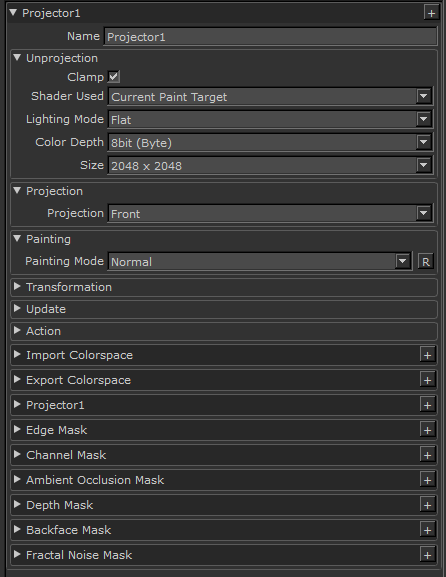Open the Lighting Mode dropdown
The width and height of the screenshot is (446, 577).
coord(270,120)
